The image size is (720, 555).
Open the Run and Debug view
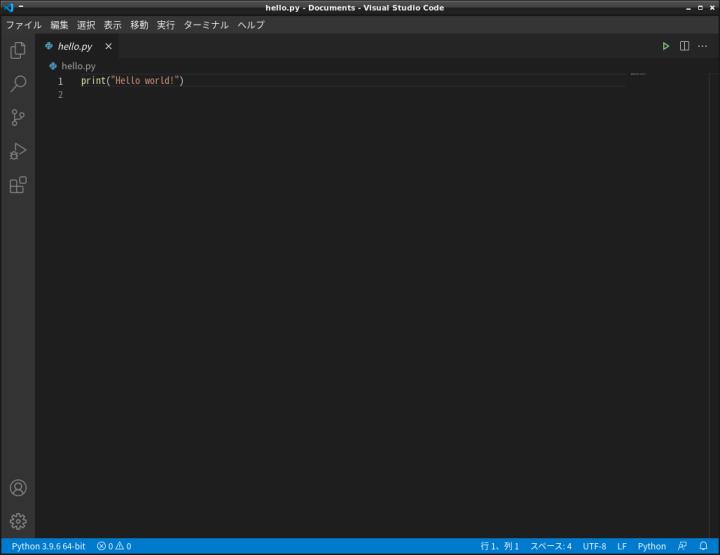[18, 151]
